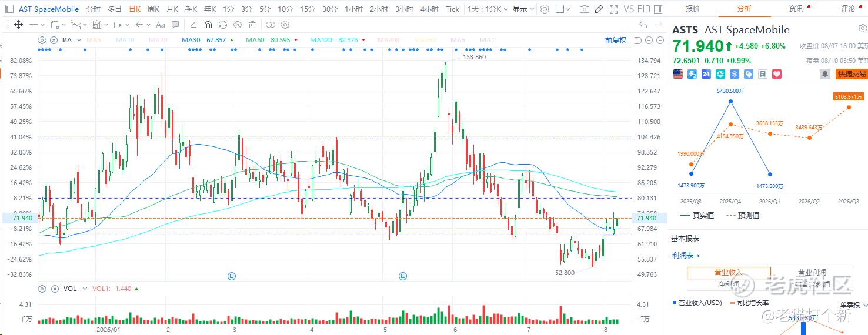
Task: Delete drawings with the trash icon
Action: pyautogui.click(x=252, y=25)
